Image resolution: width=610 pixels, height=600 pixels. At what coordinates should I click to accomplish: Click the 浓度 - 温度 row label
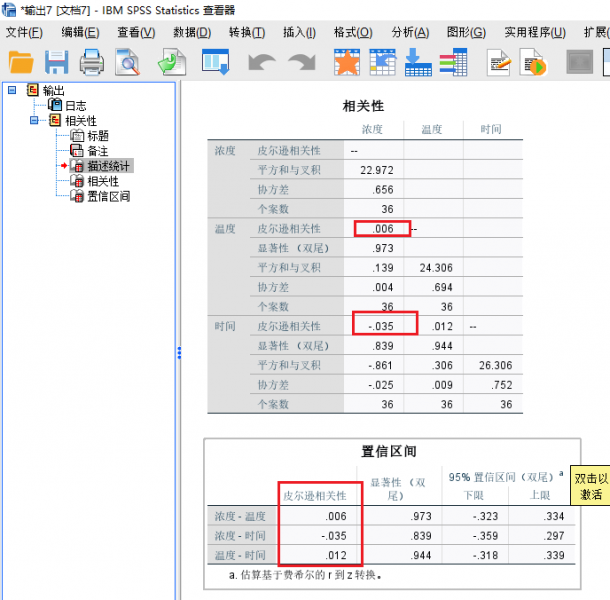[240, 516]
